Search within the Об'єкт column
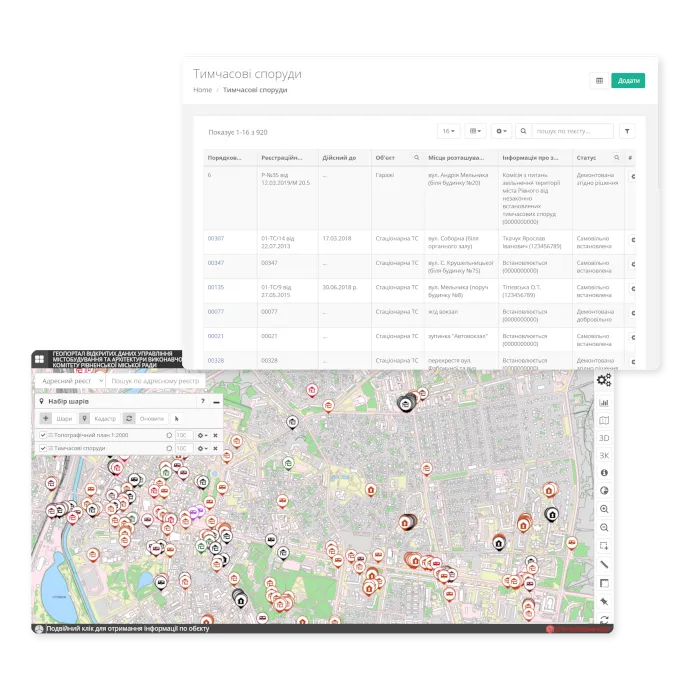This screenshot has width=681, height=700. coord(416,158)
